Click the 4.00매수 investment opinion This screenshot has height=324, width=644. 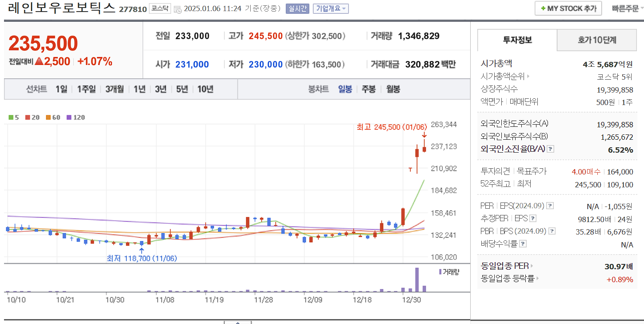[x=586, y=172]
